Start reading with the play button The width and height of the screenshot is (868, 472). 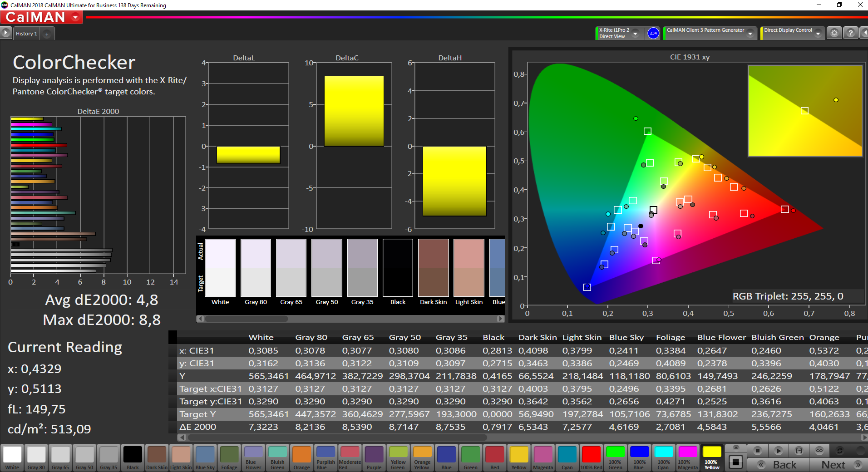[x=778, y=451]
